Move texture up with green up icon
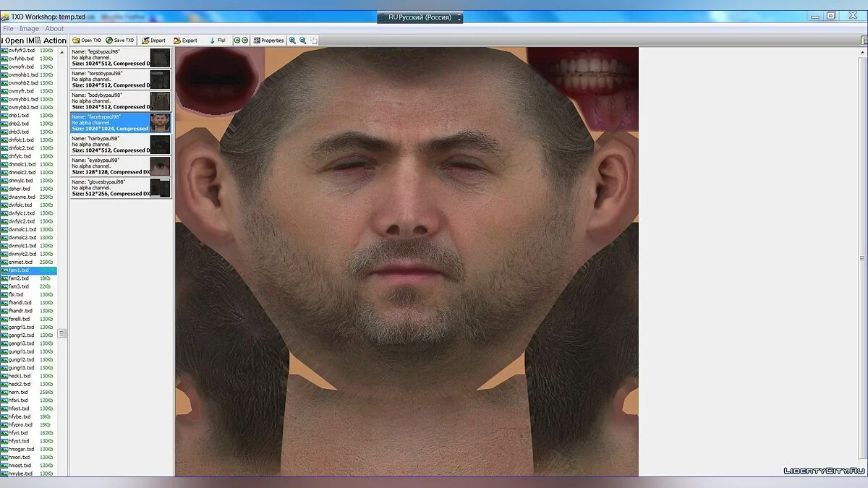This screenshot has width=868, height=488. [237, 40]
